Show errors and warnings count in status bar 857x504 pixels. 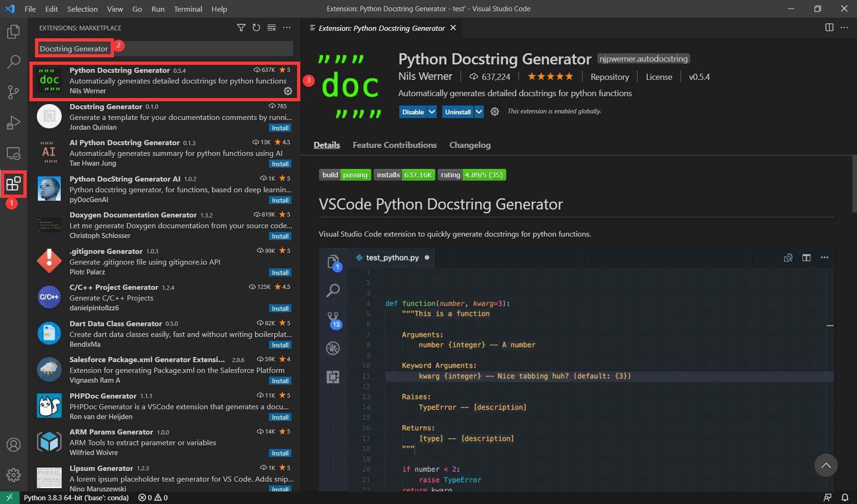pos(153,497)
